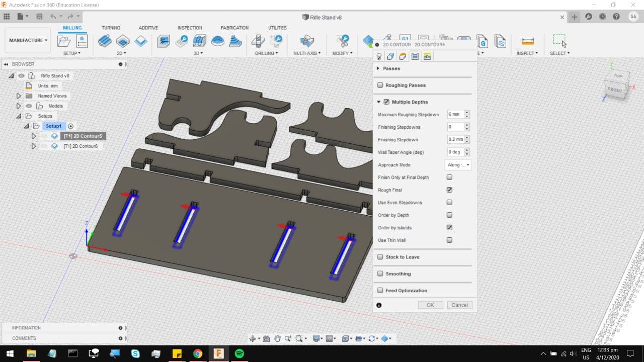Expand the Models tree node
Screen dimensions: 644x362
coord(19,106)
